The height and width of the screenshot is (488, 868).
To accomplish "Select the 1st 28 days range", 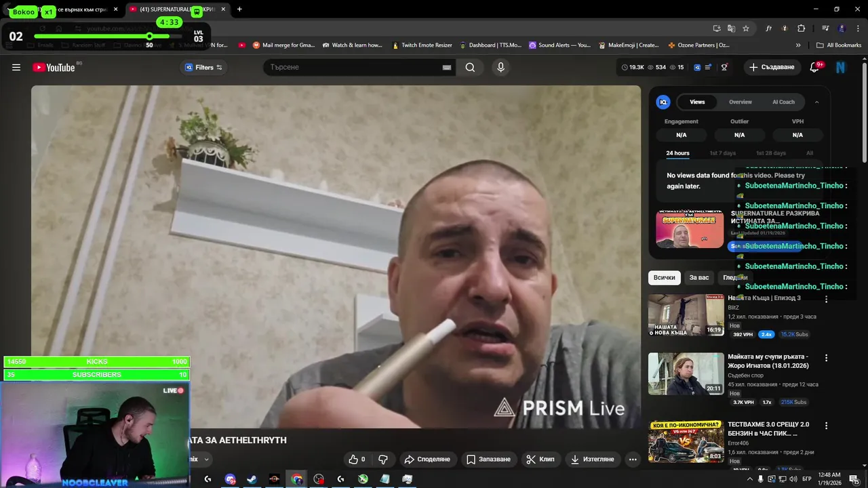I will (x=770, y=153).
